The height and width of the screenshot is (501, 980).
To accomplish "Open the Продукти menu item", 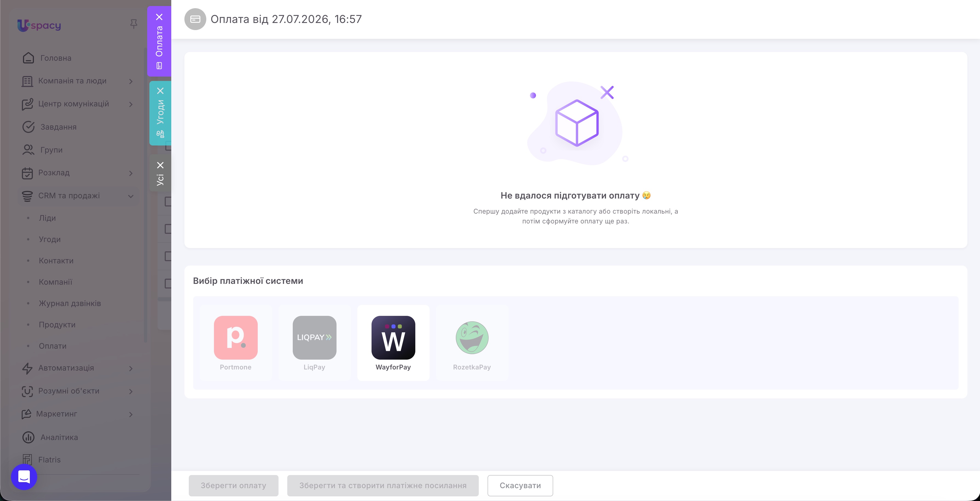I will point(57,325).
